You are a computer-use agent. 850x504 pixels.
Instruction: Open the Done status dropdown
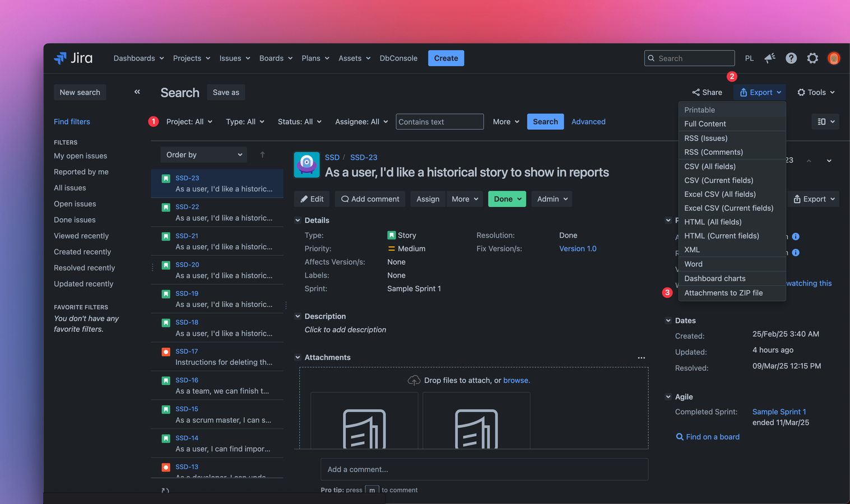507,199
